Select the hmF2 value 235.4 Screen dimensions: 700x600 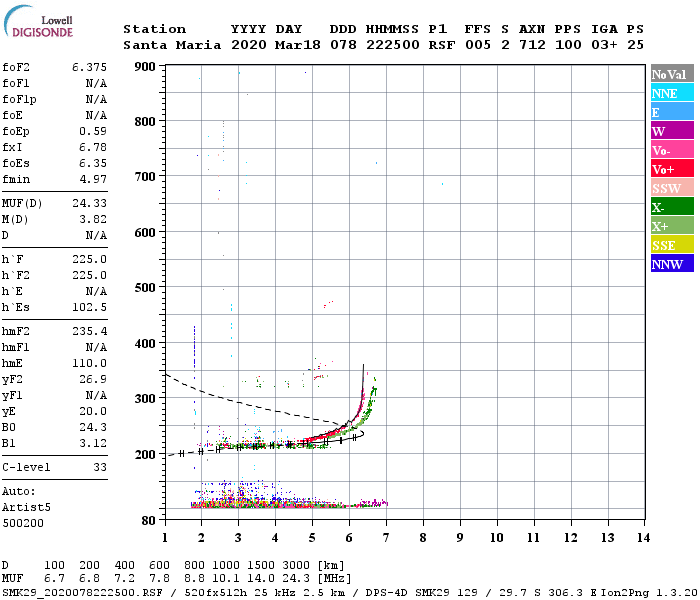click(89, 331)
